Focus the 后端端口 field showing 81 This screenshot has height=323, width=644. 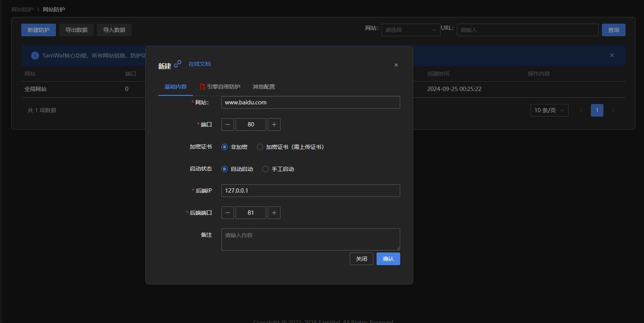tap(251, 213)
